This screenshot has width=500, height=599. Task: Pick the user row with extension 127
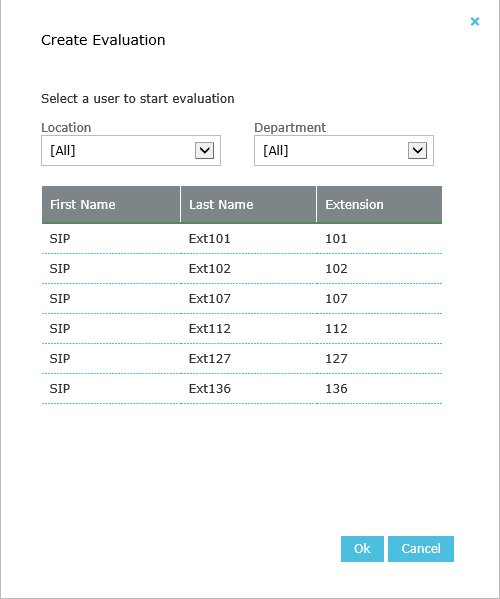point(242,359)
